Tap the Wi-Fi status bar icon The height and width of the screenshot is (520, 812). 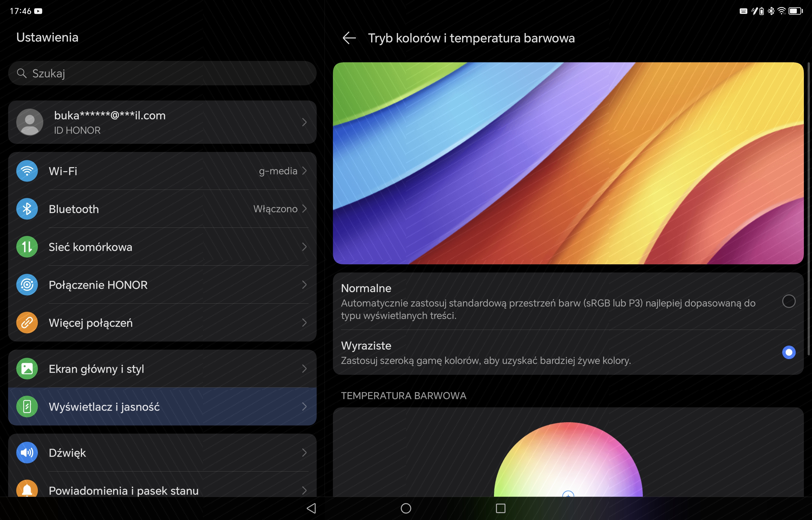click(781, 11)
